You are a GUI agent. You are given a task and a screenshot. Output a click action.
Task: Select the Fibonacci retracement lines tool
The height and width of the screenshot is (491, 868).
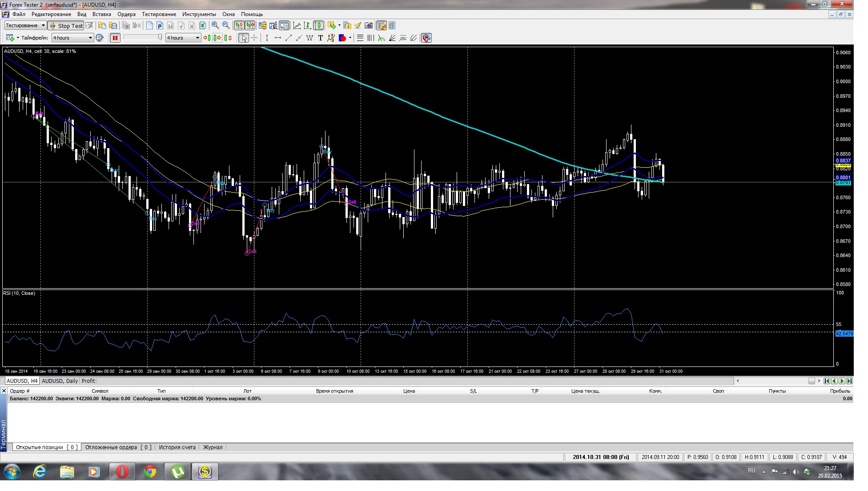pyautogui.click(x=360, y=38)
